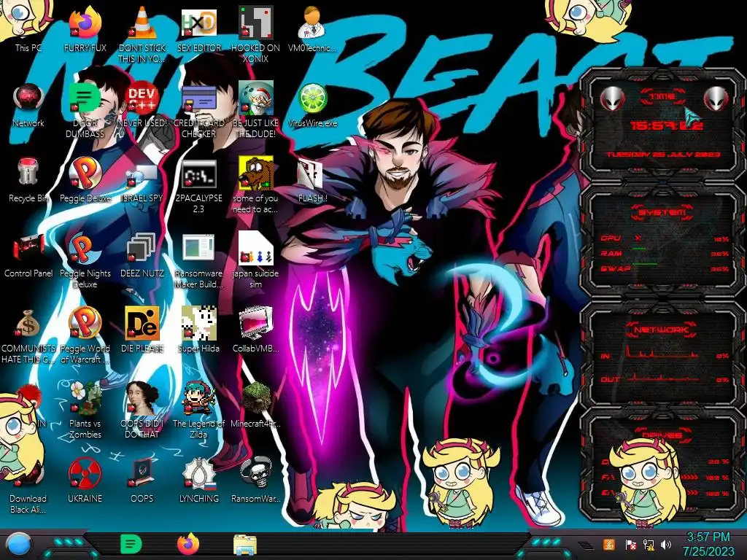
Task: Open the DEV C++ NEVER USED! icon
Action: pyautogui.click(x=142, y=105)
